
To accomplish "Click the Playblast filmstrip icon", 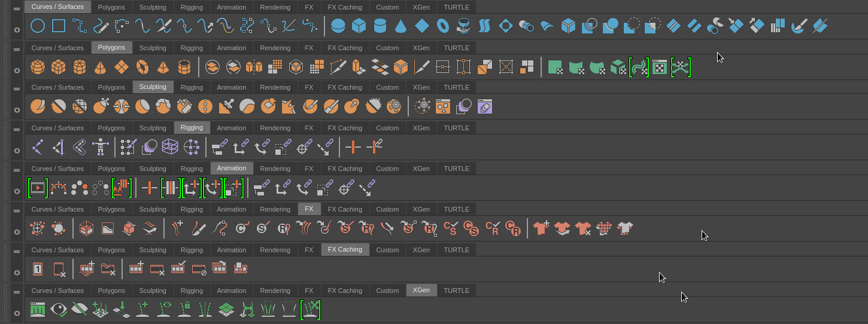I will point(38,188).
